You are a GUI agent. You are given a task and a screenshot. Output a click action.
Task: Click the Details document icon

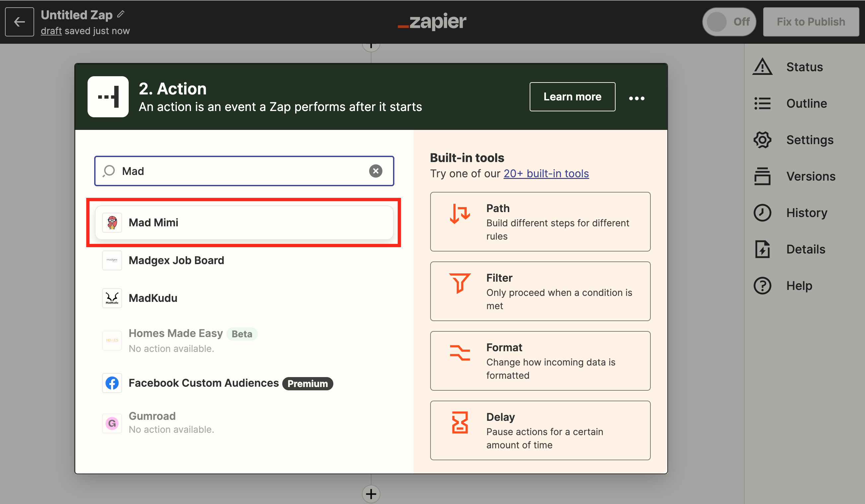[x=763, y=249]
